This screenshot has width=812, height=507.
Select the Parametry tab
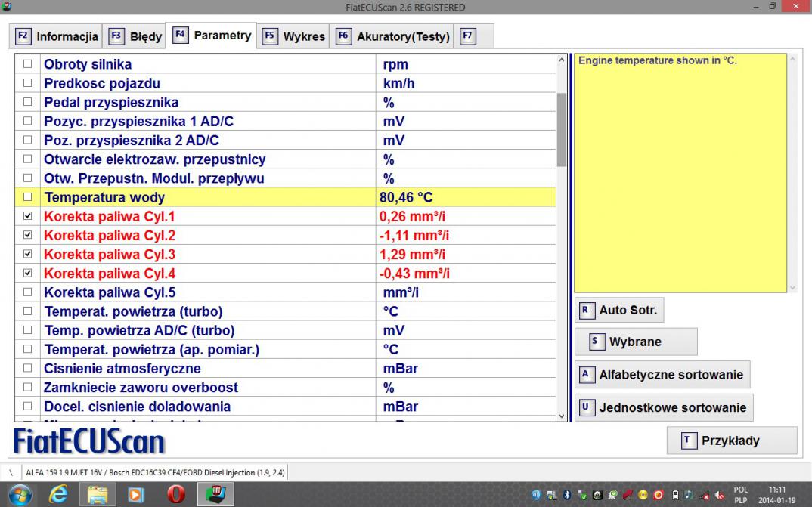coord(211,36)
